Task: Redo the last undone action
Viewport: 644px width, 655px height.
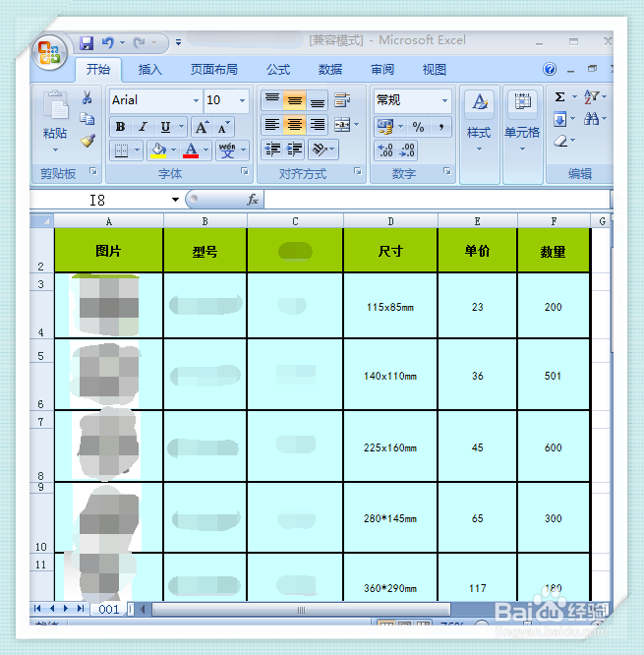Action: click(140, 42)
